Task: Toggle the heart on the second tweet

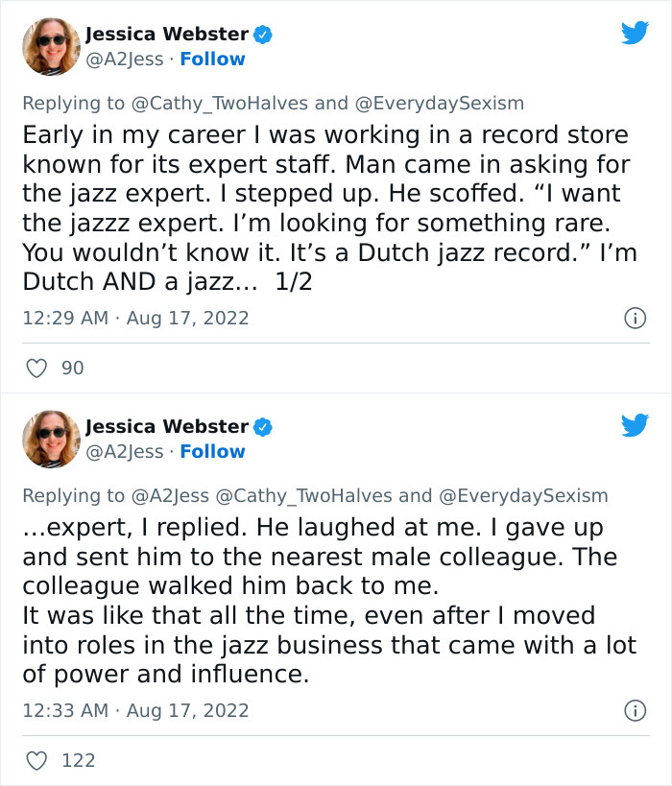Action: point(36,760)
